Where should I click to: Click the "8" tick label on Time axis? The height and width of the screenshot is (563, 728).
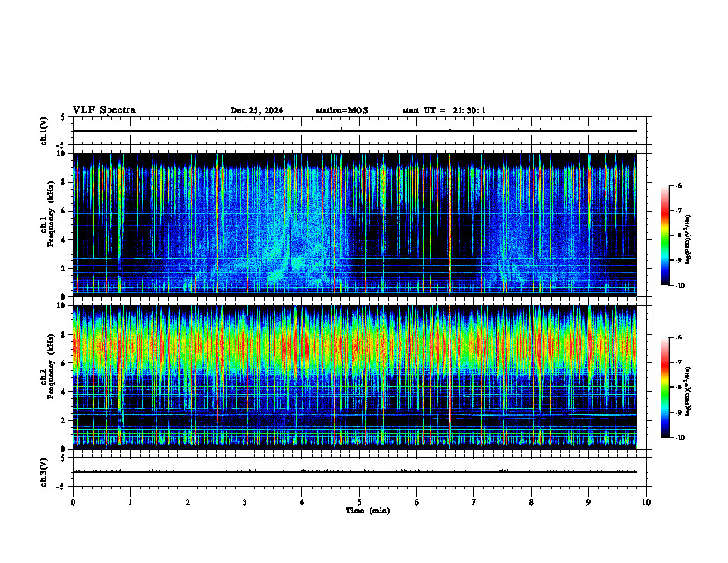531,502
